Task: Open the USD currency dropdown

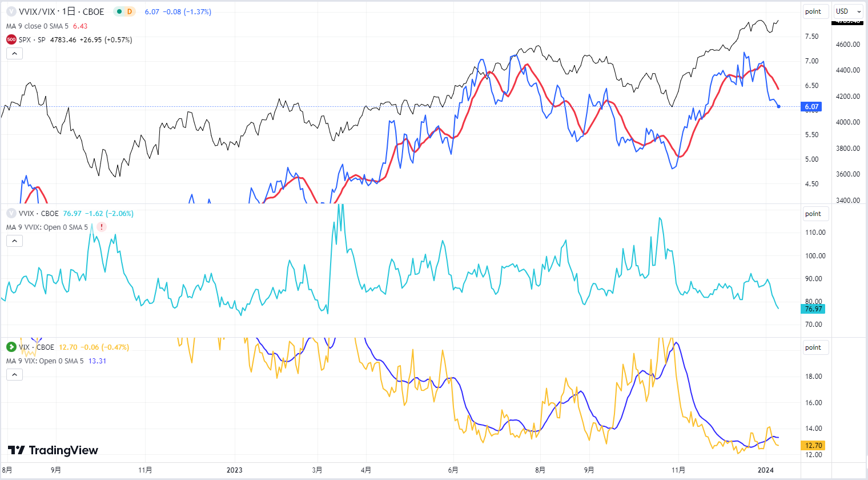Action: pyautogui.click(x=849, y=11)
